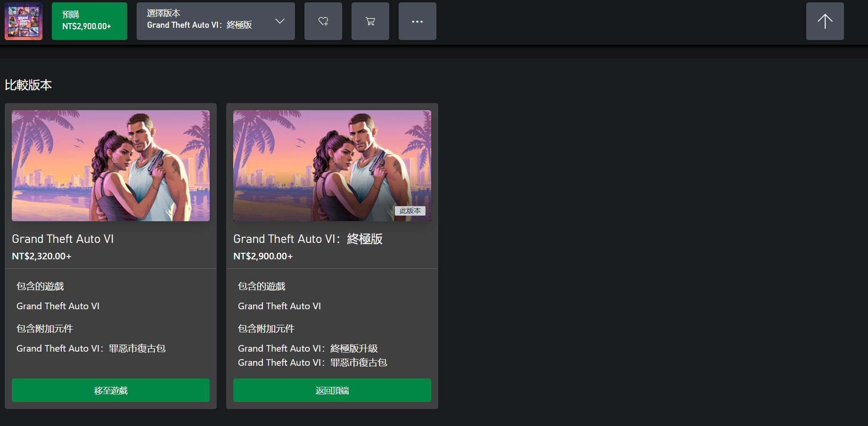Click included game Grand Theft Auto VI in standard card
This screenshot has width=868, height=426.
[58, 306]
